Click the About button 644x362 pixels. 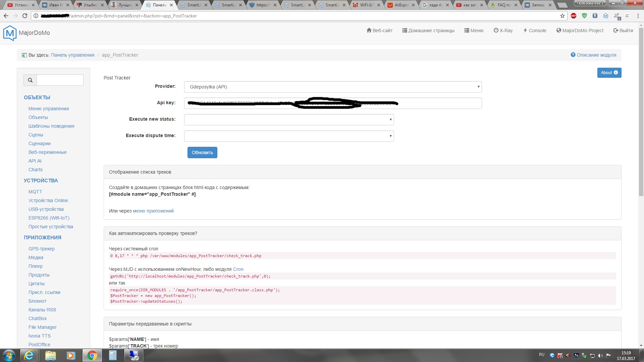click(x=609, y=73)
